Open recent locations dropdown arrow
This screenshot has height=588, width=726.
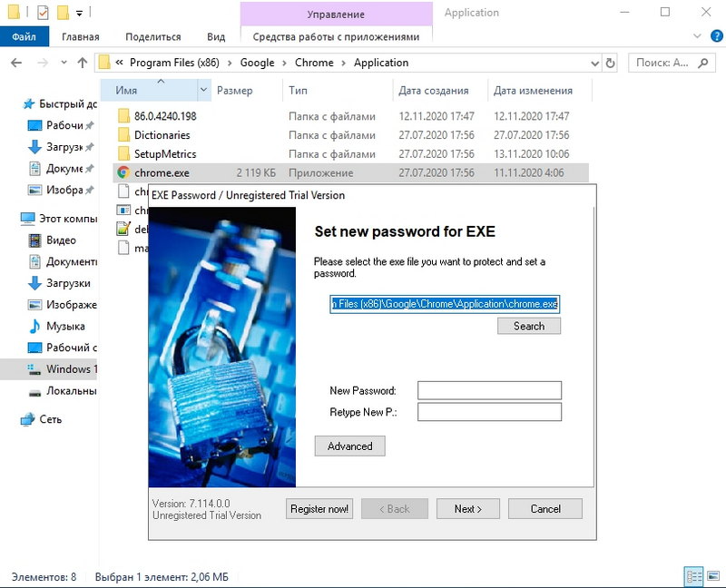[64, 63]
